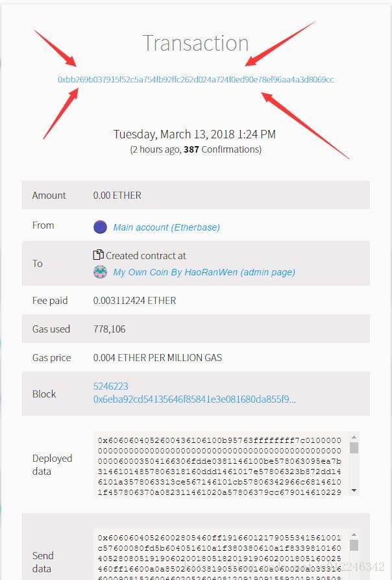Open the Main account (Etherbase) link

(x=166, y=227)
